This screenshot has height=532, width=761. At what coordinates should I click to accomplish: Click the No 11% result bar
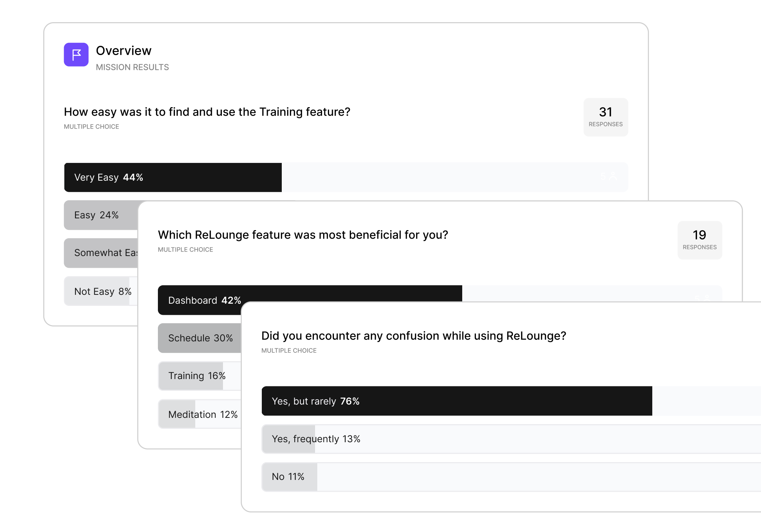point(511,477)
